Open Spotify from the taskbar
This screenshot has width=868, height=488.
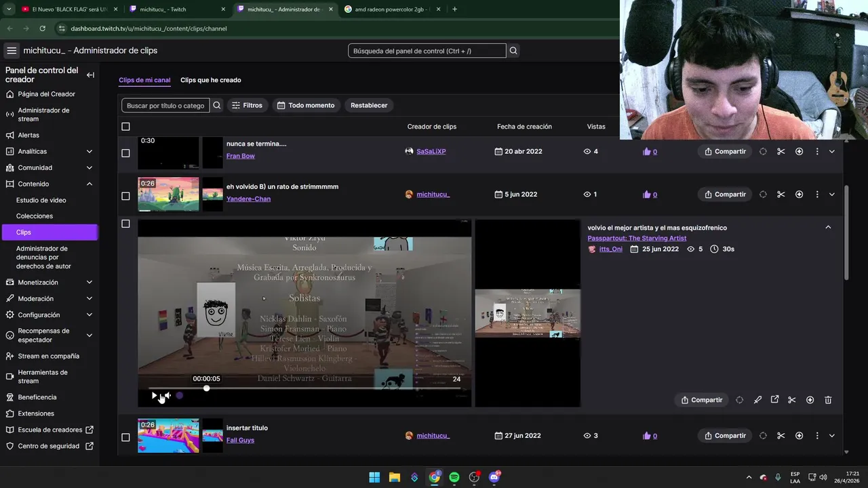[x=454, y=477]
